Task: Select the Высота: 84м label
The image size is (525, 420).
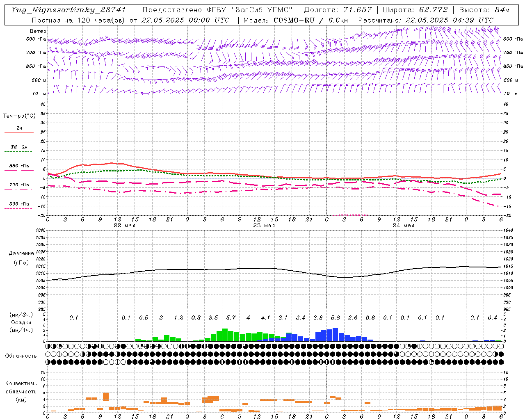Action: pos(484,10)
